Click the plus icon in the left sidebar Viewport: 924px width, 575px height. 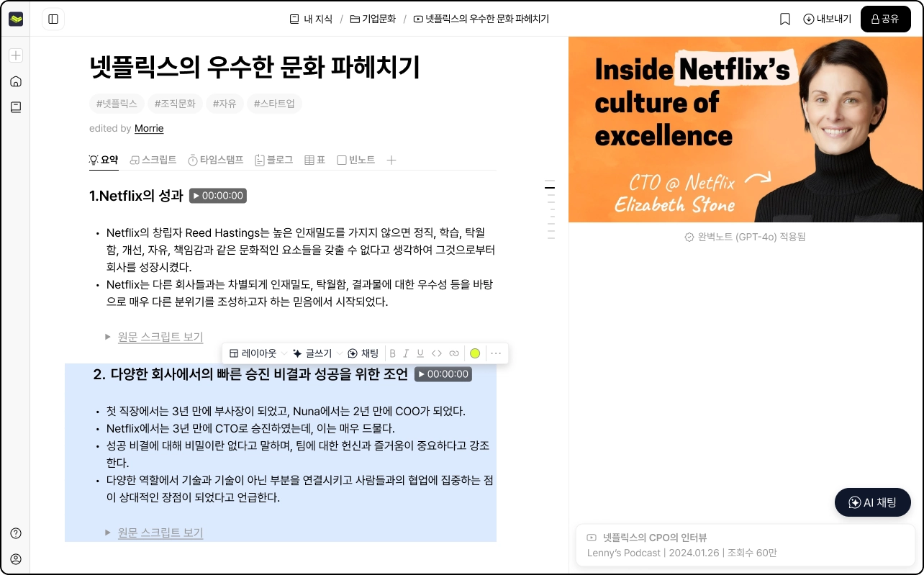point(16,55)
